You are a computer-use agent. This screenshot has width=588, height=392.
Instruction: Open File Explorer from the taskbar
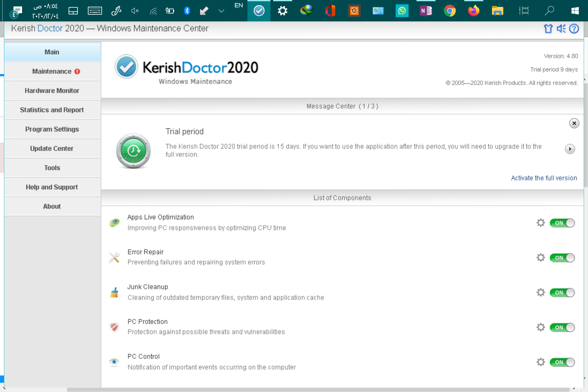[497, 11]
